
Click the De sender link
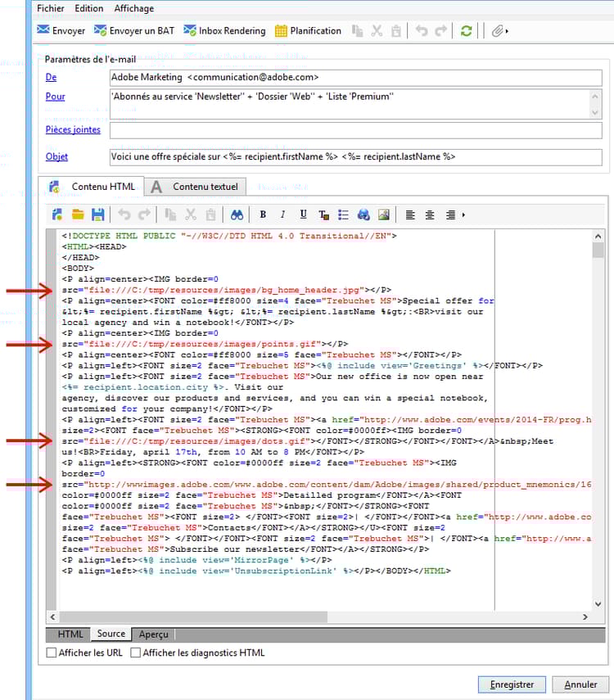51,77
